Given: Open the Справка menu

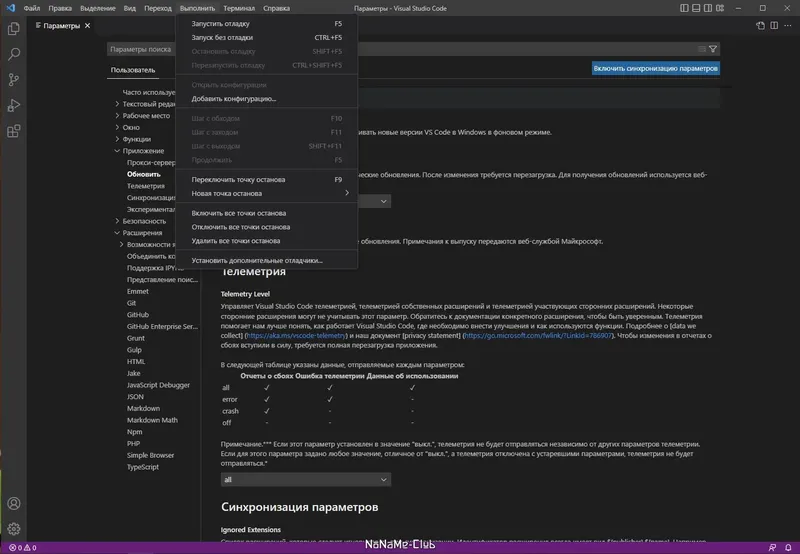Looking at the screenshot, I should pyautogui.click(x=277, y=8).
